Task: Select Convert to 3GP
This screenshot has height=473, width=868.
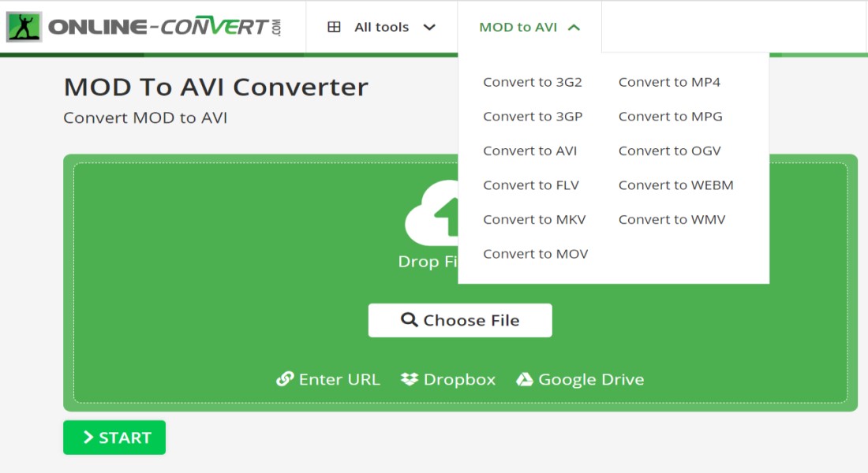Action: [533, 117]
